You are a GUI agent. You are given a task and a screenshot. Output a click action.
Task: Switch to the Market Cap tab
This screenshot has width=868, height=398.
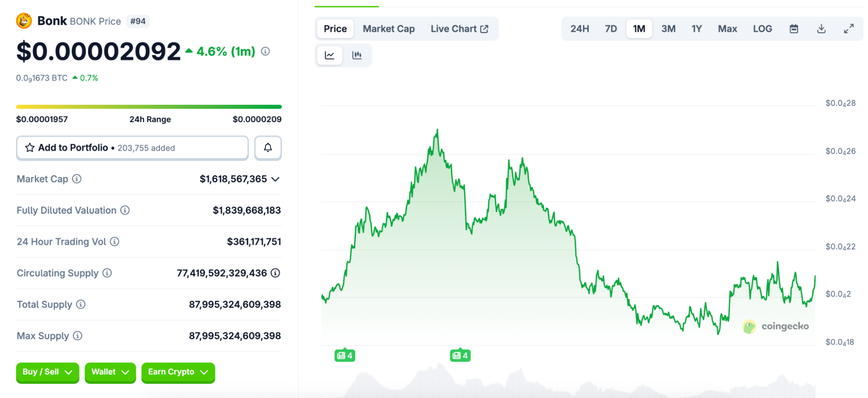pyautogui.click(x=389, y=29)
